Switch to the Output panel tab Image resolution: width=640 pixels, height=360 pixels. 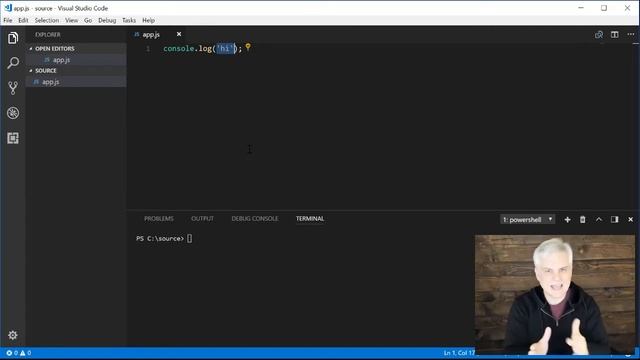click(x=202, y=219)
